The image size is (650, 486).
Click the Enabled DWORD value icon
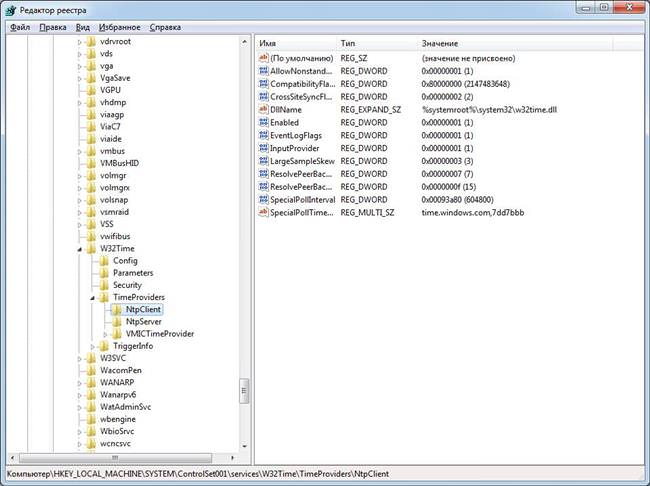point(263,122)
